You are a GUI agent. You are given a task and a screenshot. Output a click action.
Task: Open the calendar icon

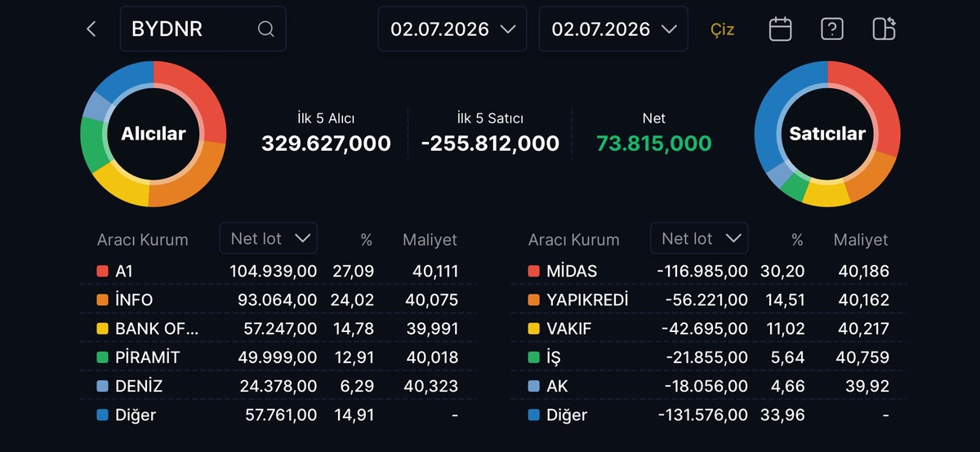[781, 29]
